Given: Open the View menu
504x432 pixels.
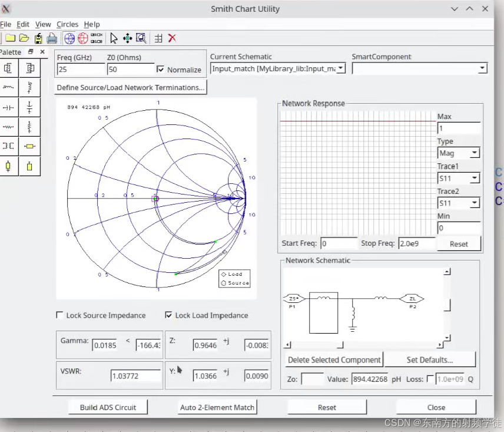Looking at the screenshot, I should (x=43, y=24).
